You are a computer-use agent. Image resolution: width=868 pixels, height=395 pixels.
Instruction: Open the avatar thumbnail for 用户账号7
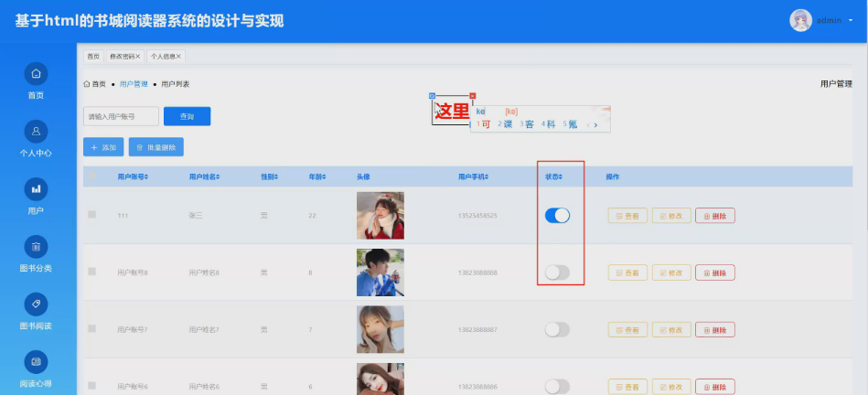(380, 329)
